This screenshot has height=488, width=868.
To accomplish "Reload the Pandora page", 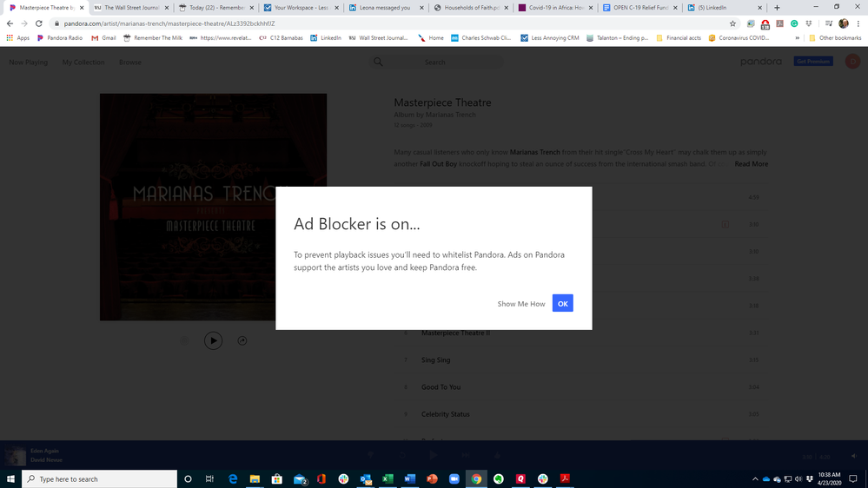I will (39, 23).
